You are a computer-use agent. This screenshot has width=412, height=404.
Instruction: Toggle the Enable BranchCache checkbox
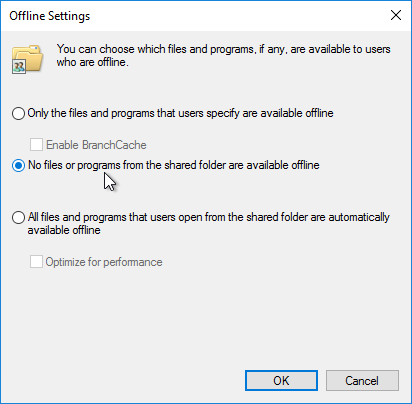(36, 145)
